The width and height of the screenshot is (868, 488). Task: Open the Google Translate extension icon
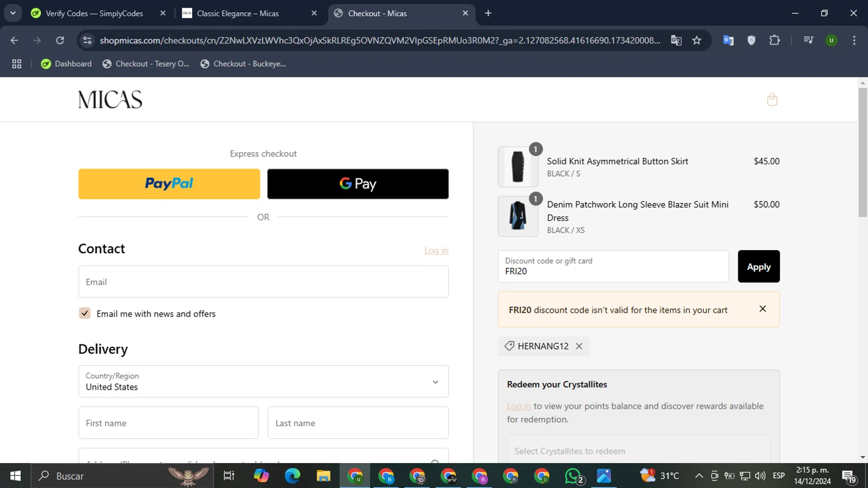(729, 40)
